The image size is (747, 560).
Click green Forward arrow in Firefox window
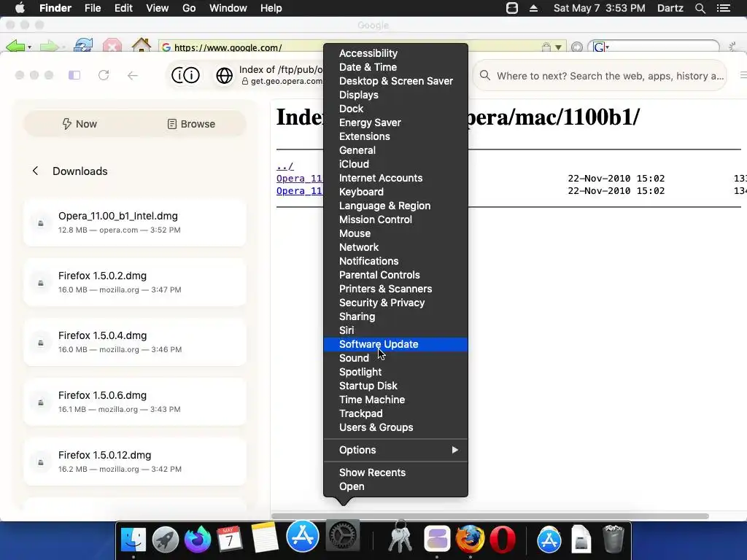(x=49, y=46)
